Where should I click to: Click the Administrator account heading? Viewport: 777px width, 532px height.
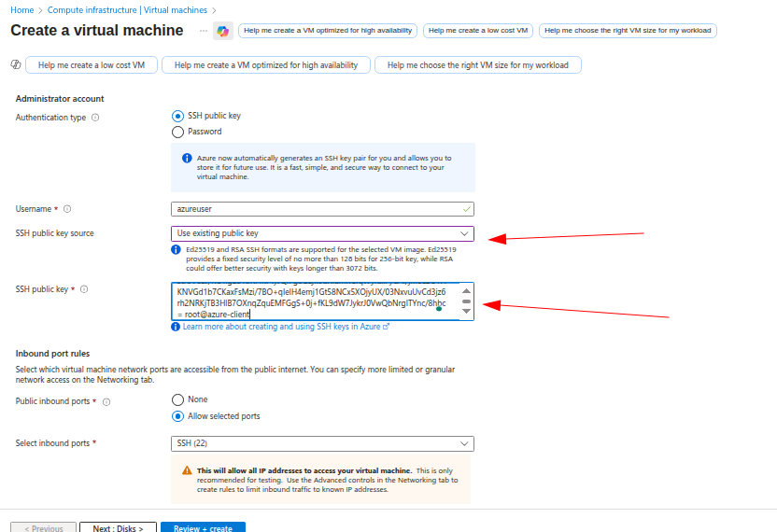tap(60, 99)
